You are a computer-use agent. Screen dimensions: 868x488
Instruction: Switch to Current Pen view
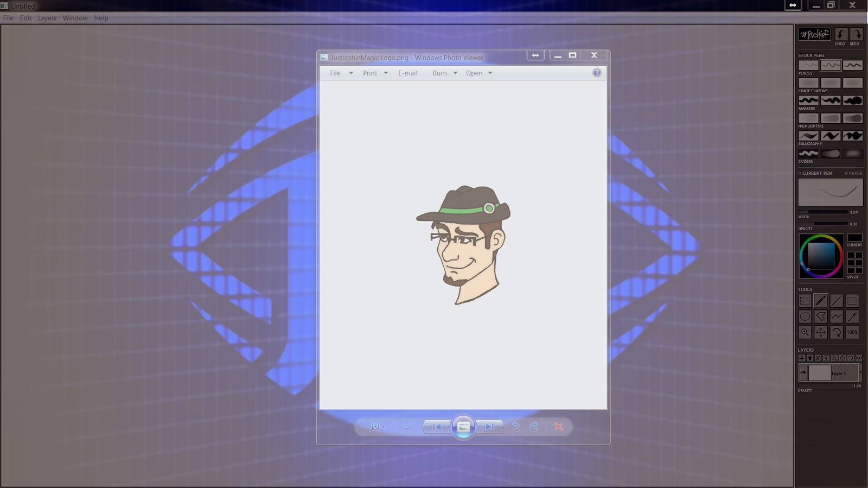[815, 174]
